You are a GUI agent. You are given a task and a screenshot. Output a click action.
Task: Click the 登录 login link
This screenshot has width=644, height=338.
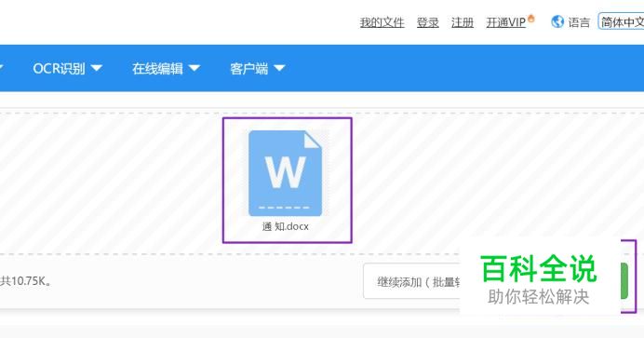click(427, 22)
